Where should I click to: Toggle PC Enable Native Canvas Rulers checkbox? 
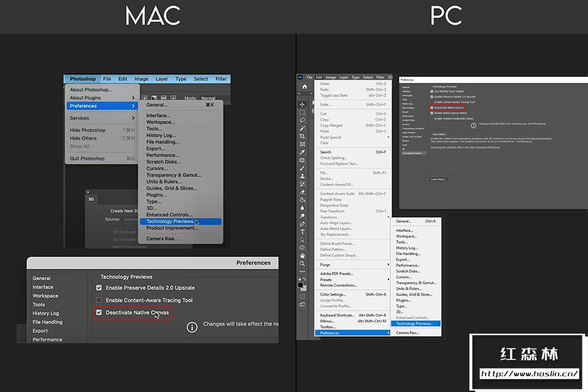tap(432, 113)
